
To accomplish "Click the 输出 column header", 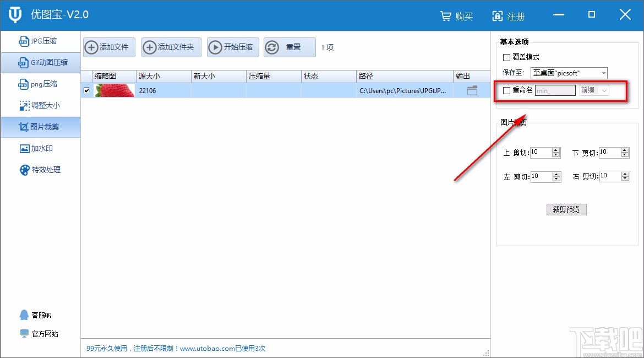I will pos(472,76).
